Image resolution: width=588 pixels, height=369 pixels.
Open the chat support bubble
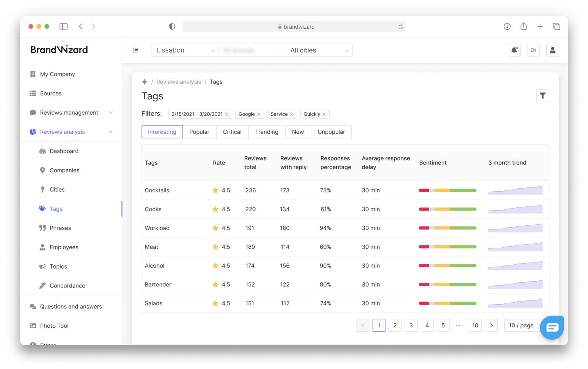tap(552, 327)
